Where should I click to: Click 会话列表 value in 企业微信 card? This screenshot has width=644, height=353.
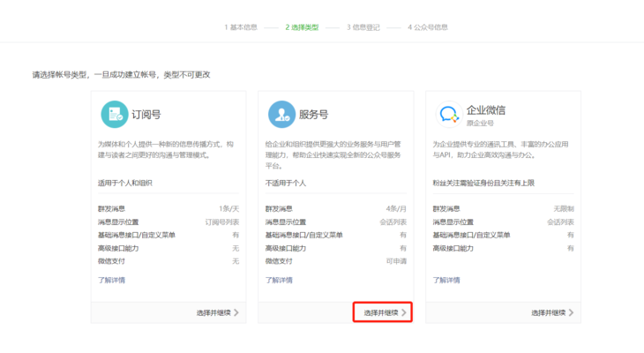tap(560, 222)
